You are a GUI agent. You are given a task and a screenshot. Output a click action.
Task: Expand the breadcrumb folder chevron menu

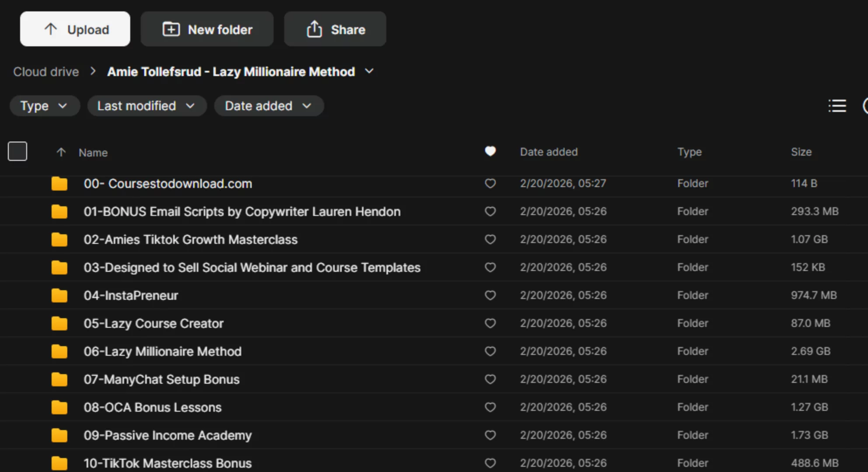369,71
